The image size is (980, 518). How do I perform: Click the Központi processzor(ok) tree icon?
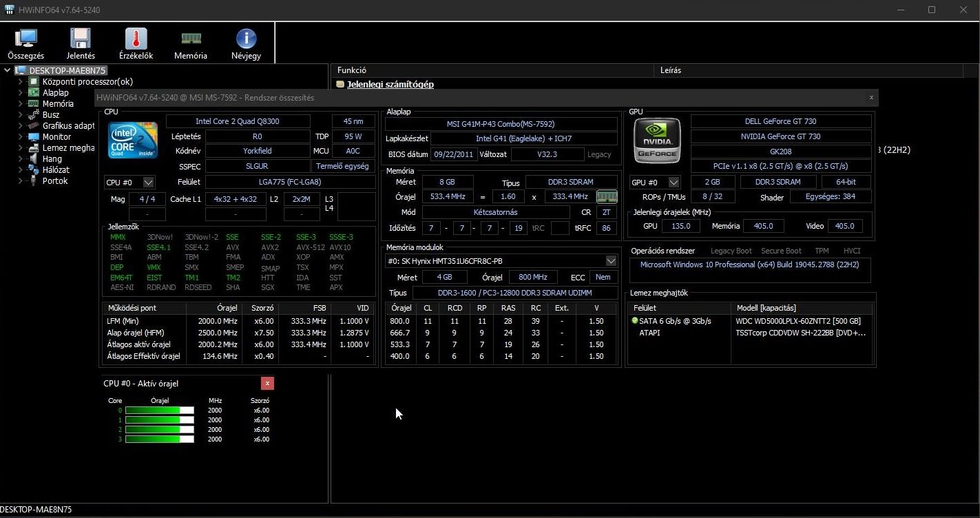33,81
